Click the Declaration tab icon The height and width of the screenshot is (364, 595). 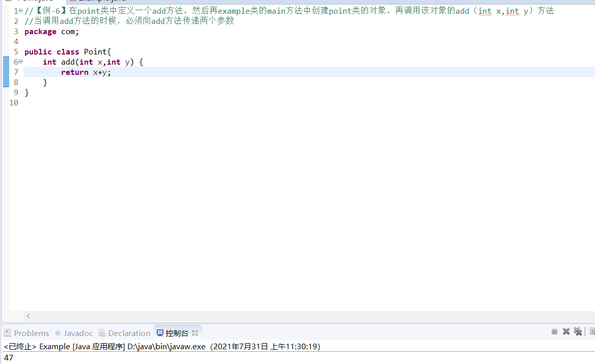pyautogui.click(x=102, y=333)
